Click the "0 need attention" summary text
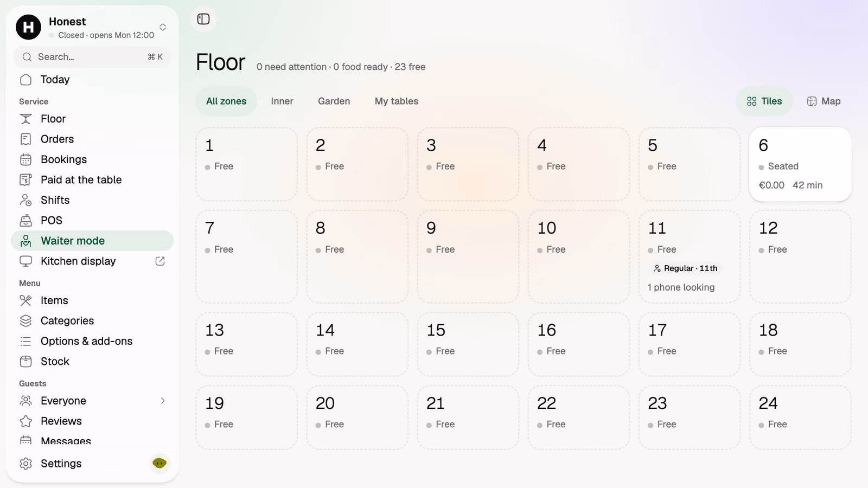This screenshot has height=488, width=868. pos(291,67)
